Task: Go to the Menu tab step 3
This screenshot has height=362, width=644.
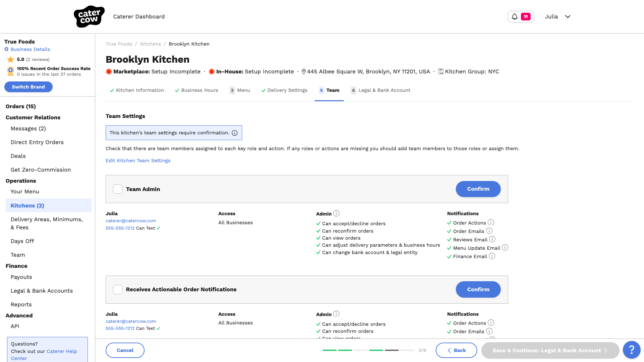Action: [240, 90]
